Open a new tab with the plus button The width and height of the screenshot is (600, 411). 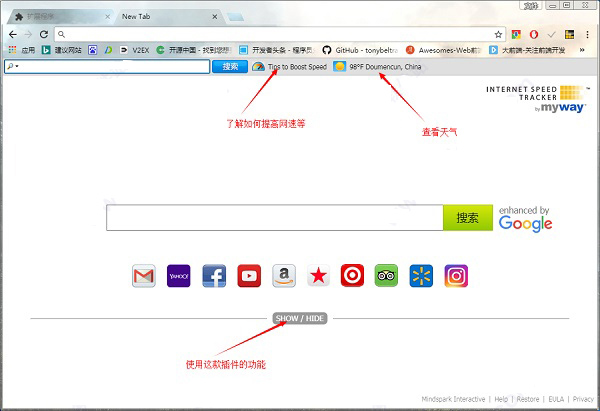pos(235,17)
